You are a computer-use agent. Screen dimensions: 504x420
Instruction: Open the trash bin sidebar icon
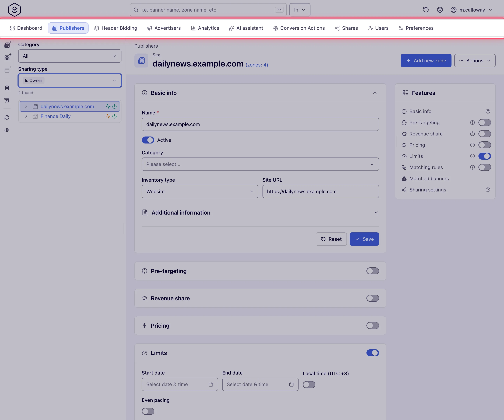tap(7, 88)
